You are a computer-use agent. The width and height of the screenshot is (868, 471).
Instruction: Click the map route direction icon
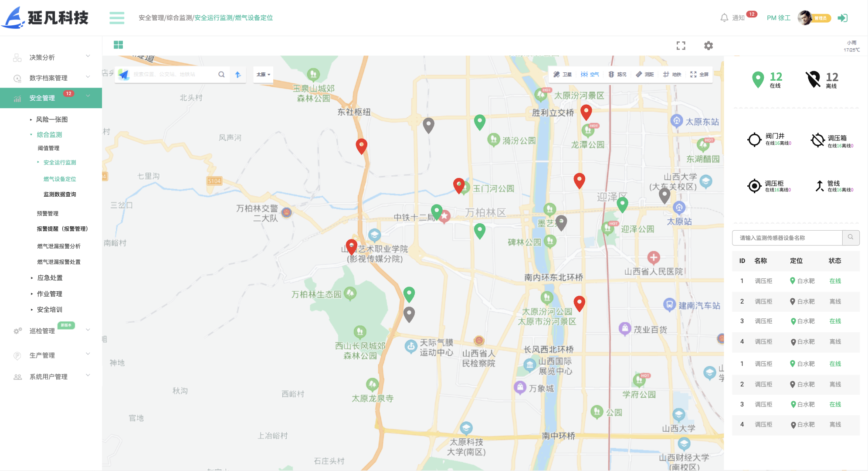238,75
